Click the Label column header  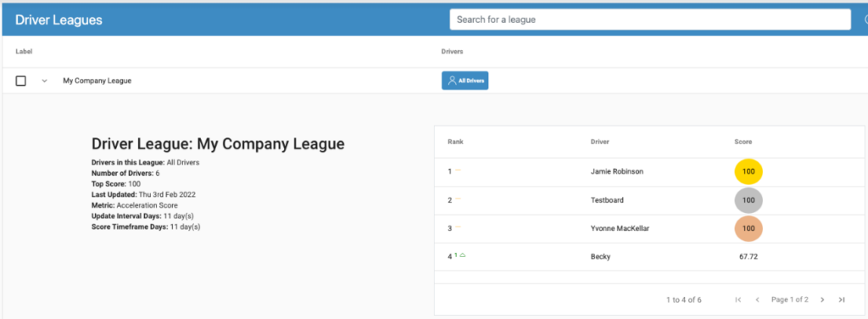click(x=24, y=52)
